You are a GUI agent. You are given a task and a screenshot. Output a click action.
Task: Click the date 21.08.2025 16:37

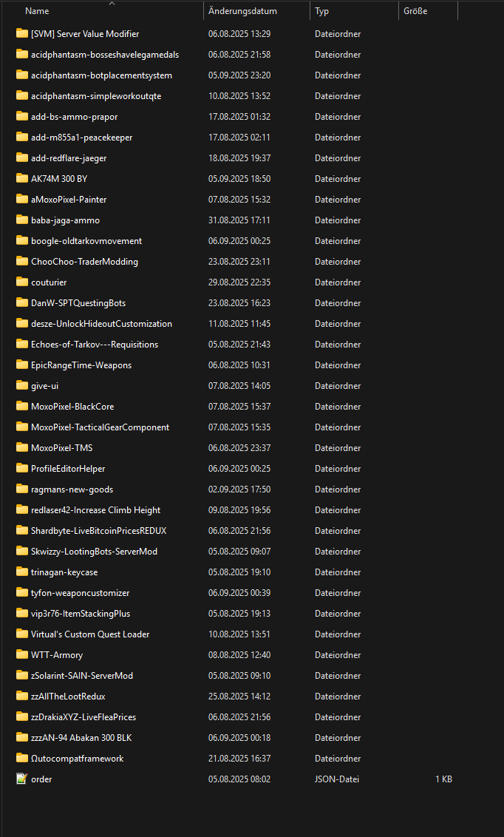239,759
